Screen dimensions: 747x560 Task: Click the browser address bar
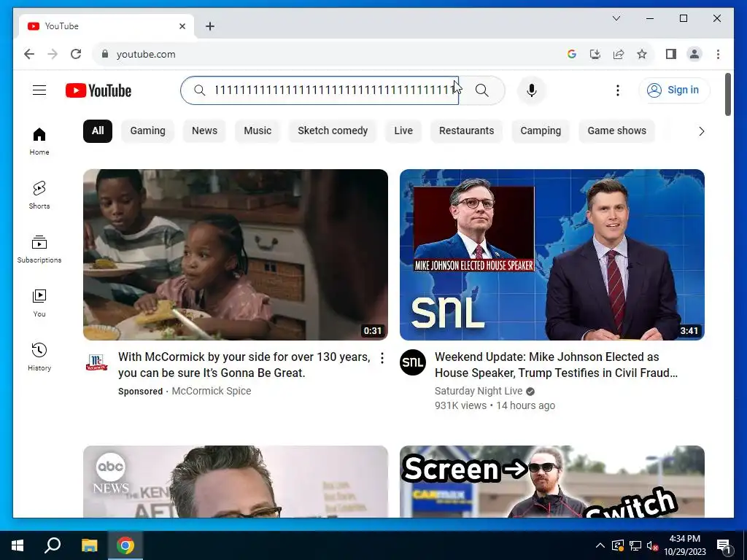pyautogui.click(x=329, y=54)
